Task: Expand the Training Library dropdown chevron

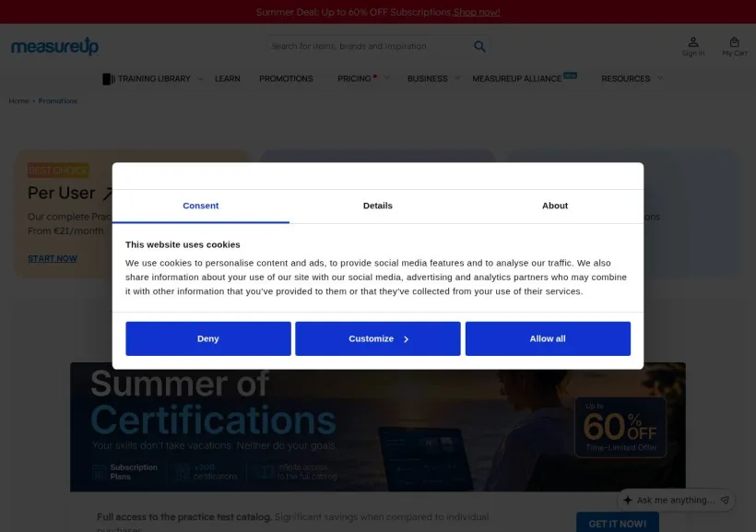Action: [200, 78]
